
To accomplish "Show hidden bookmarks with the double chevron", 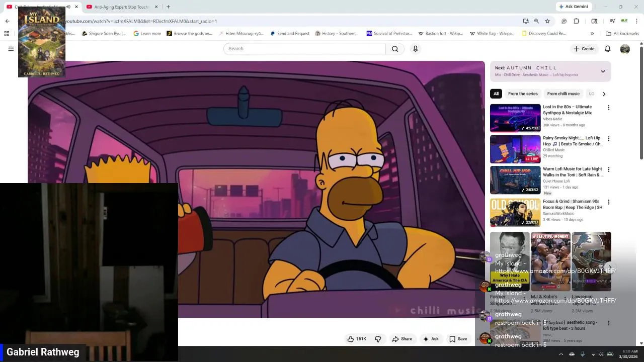I will (592, 34).
